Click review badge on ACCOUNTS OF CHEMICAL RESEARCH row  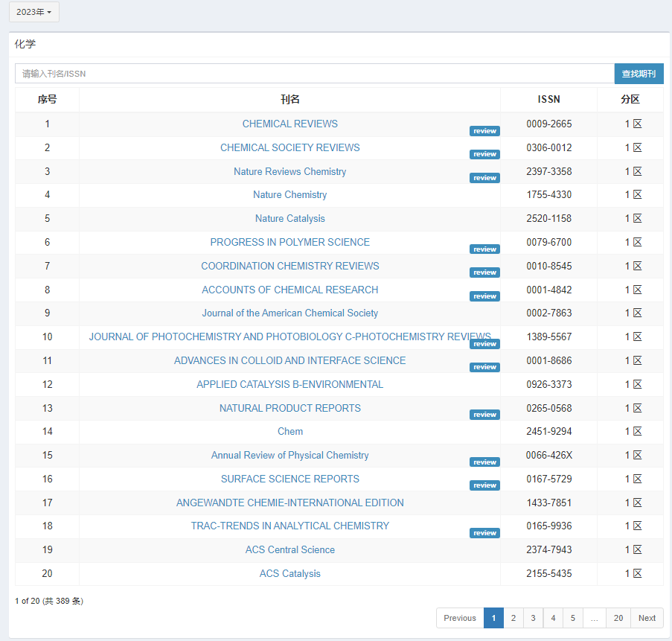(x=484, y=297)
